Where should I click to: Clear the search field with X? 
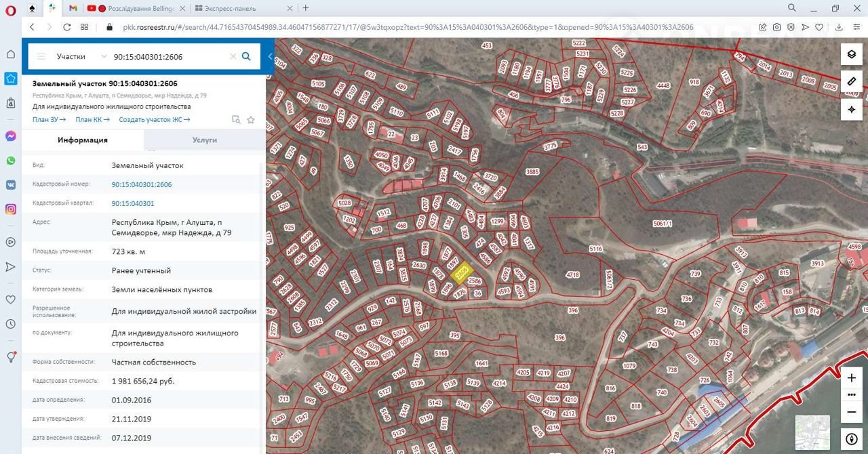233,57
